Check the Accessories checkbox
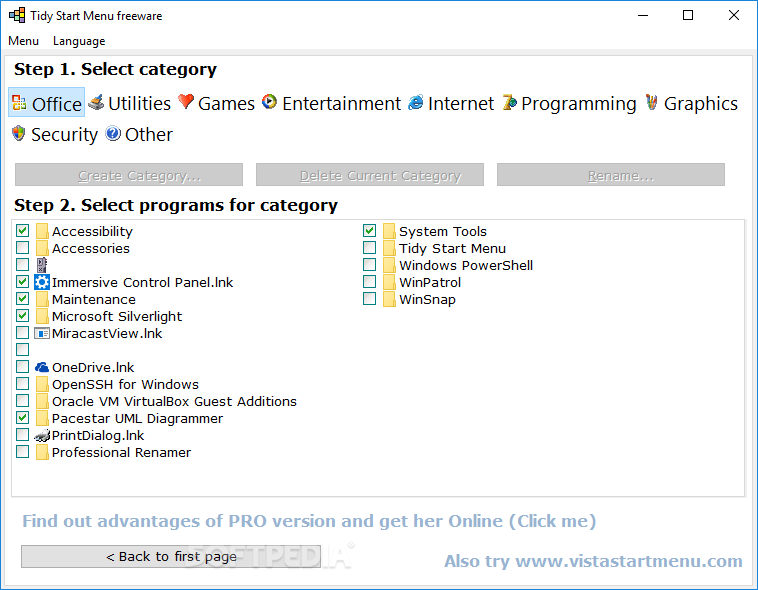Viewport: 758px width, 590px height. (x=22, y=248)
